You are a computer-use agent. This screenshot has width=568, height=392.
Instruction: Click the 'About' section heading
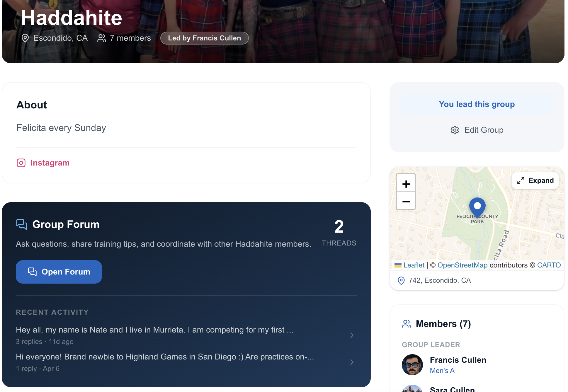pyautogui.click(x=32, y=105)
